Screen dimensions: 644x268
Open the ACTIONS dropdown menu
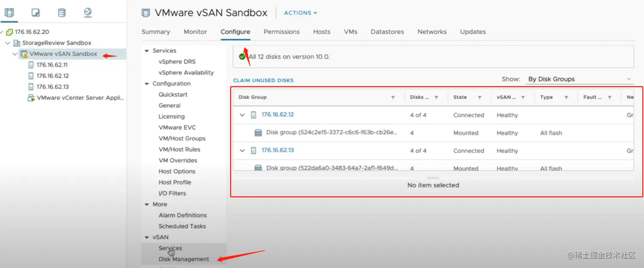(x=300, y=13)
